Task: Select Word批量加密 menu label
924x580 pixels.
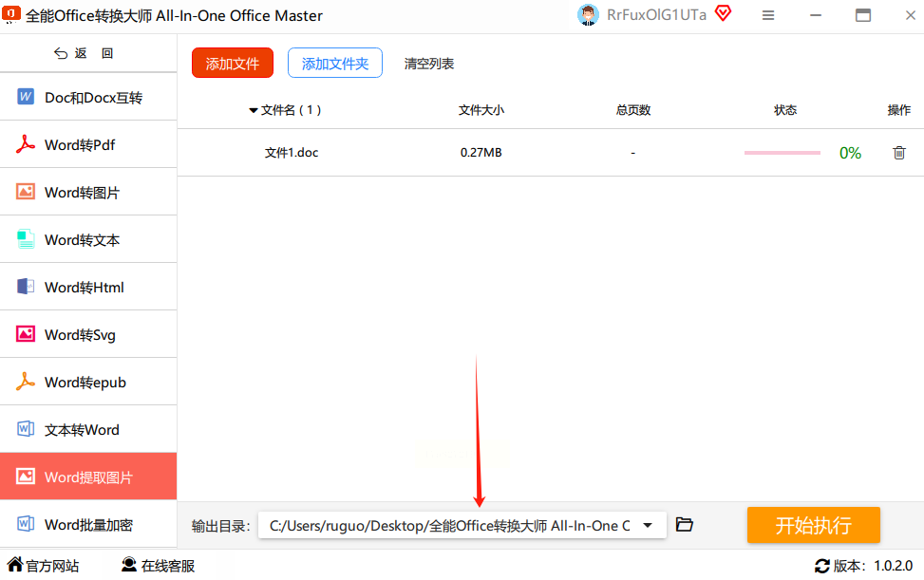Action: (x=89, y=525)
